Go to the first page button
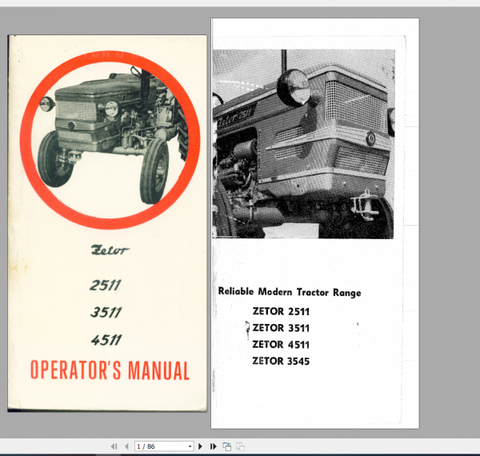The height and width of the screenshot is (456, 480). click(x=114, y=446)
